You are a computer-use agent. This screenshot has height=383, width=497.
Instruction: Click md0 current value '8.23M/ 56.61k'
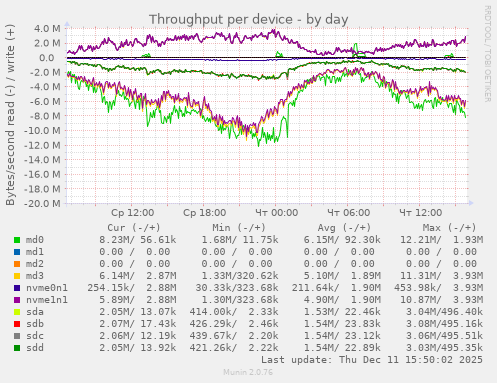[138, 240]
